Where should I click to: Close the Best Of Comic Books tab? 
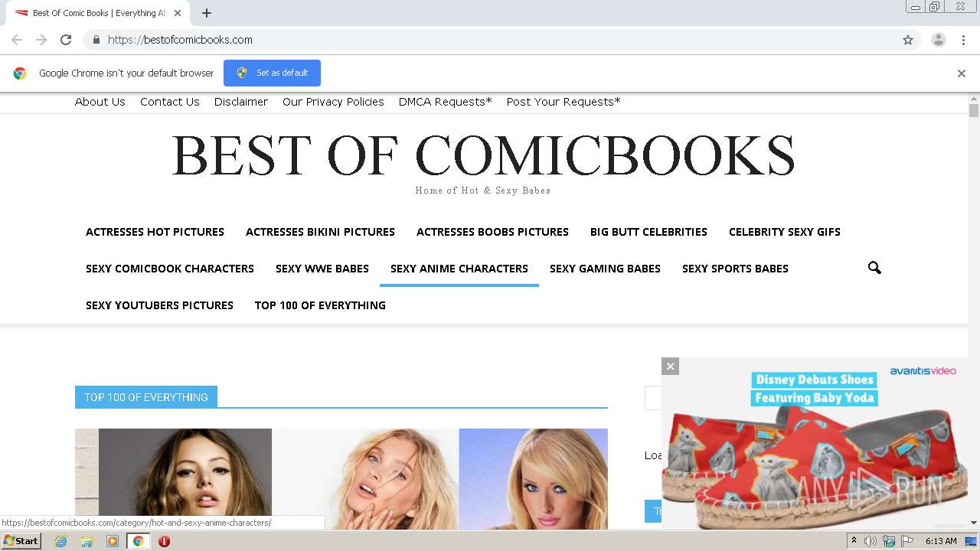(x=178, y=13)
